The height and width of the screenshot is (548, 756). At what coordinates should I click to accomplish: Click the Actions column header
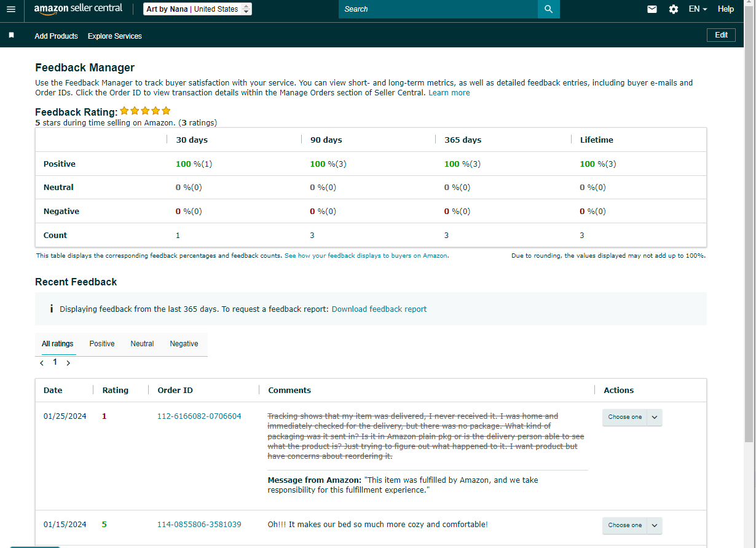tap(619, 391)
